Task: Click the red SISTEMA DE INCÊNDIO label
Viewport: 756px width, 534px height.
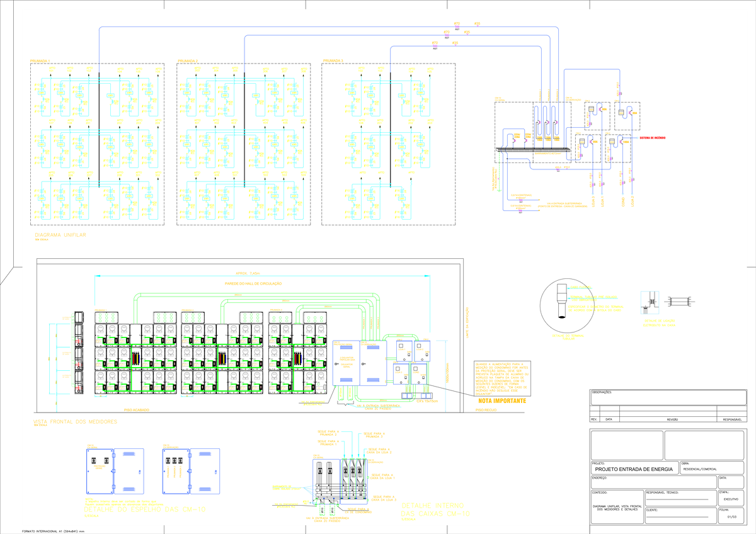Action: coord(653,137)
